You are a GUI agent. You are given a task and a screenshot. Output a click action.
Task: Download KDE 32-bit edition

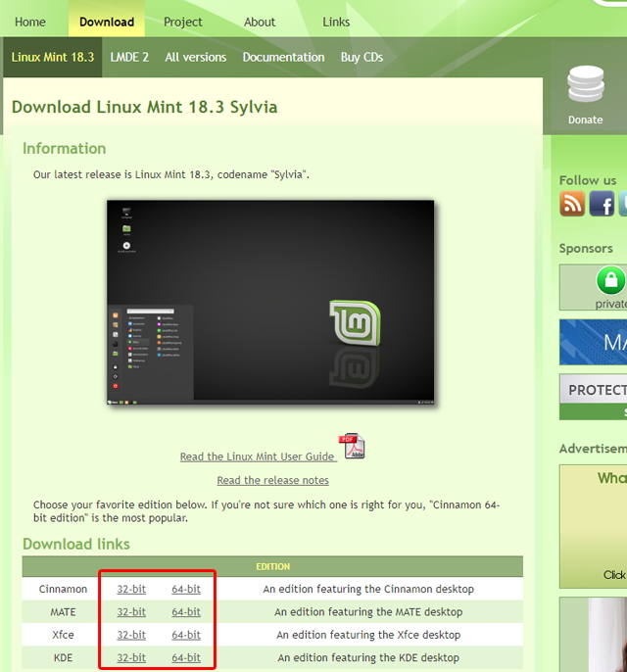(x=131, y=657)
